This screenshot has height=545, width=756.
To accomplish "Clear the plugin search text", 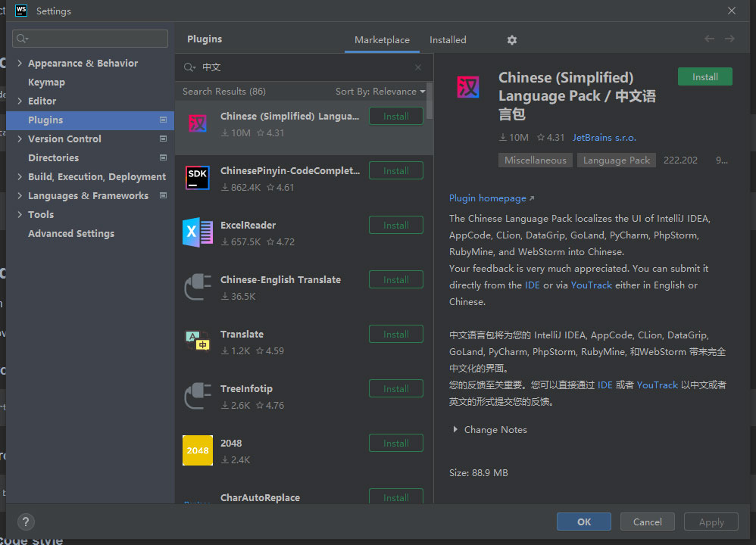I will (x=418, y=67).
